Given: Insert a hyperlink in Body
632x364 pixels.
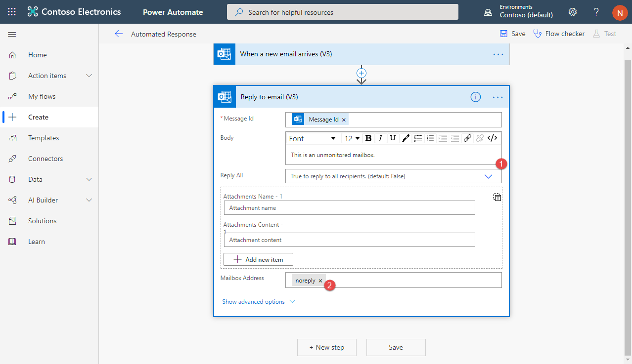Looking at the screenshot, I should [x=467, y=138].
